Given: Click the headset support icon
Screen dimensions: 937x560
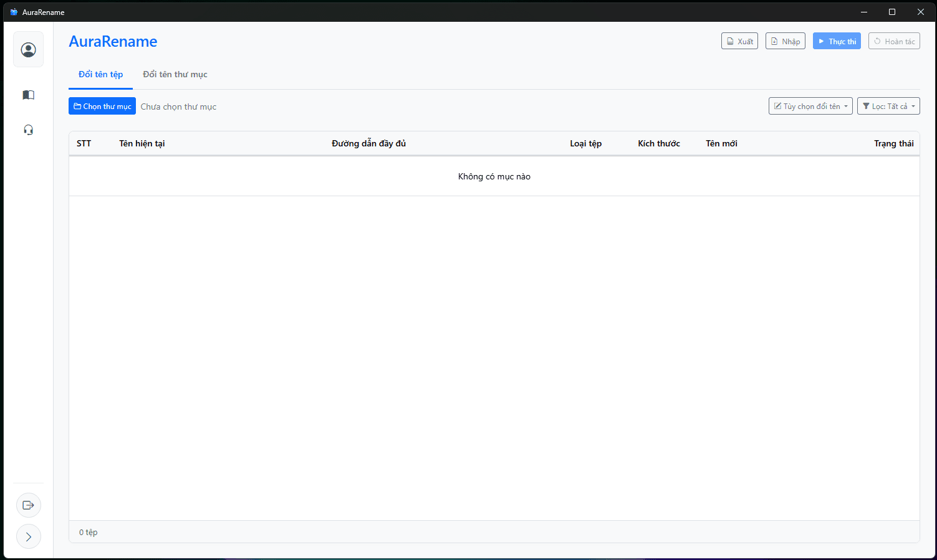Looking at the screenshot, I should point(29,130).
